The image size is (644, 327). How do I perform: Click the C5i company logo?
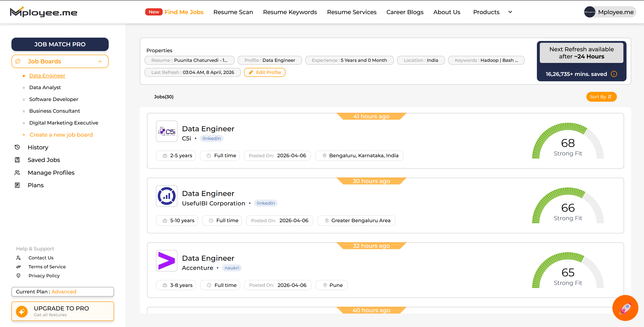click(166, 131)
